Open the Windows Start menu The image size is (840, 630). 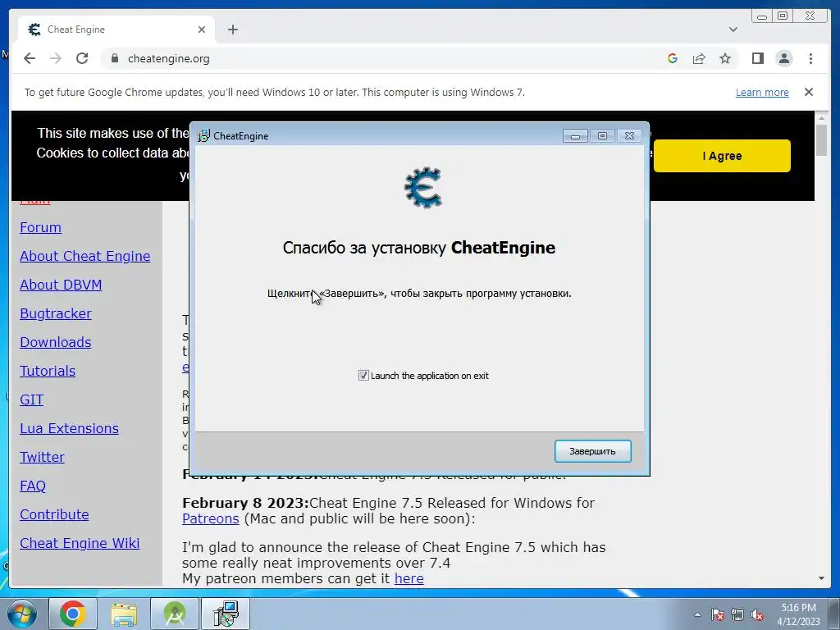21,614
